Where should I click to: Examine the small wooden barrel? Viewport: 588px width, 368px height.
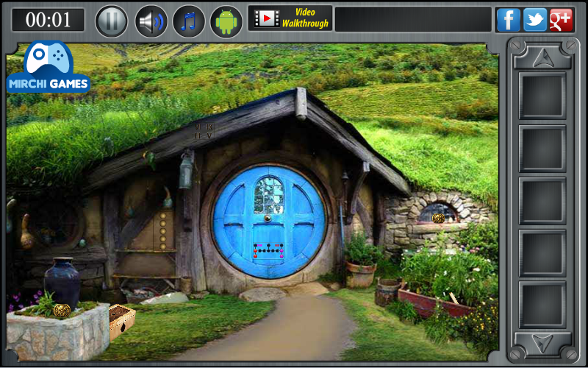click(387, 291)
